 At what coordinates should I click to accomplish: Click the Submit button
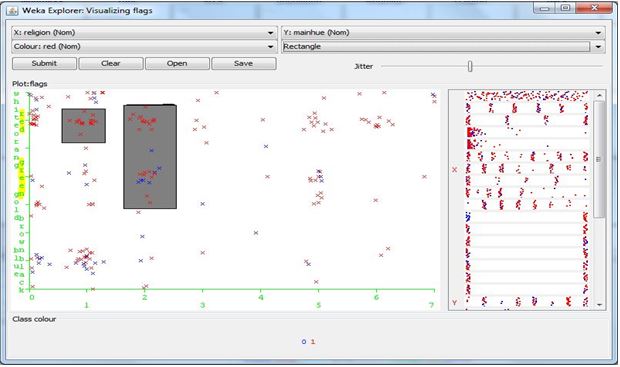pos(44,63)
